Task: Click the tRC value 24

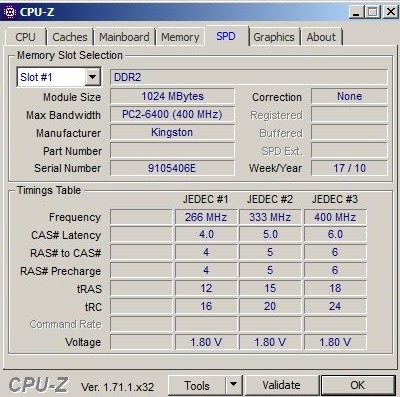Action: pyautogui.click(x=335, y=306)
